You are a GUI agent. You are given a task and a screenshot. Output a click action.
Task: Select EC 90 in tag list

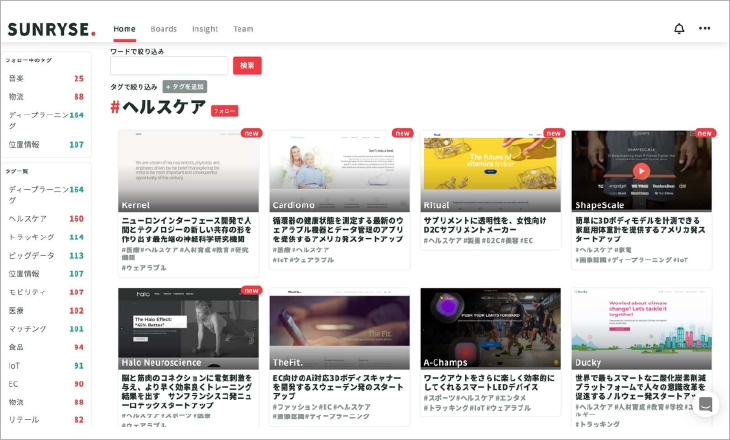point(46,384)
